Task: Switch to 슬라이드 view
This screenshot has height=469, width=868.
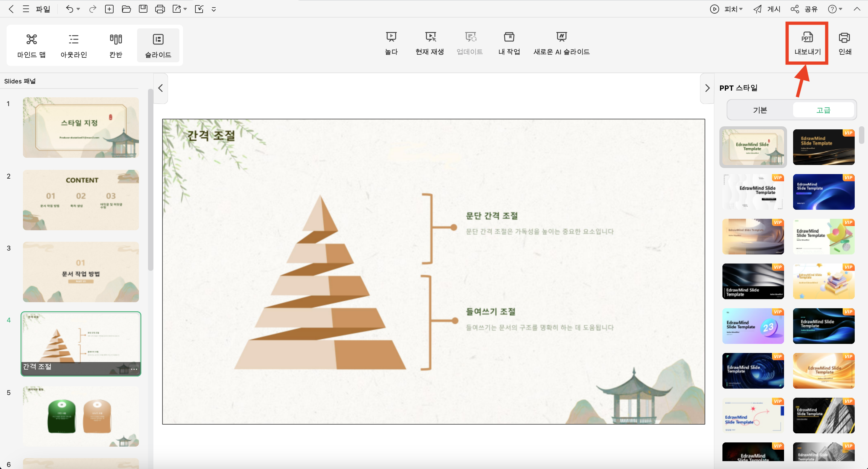Action: (x=158, y=46)
